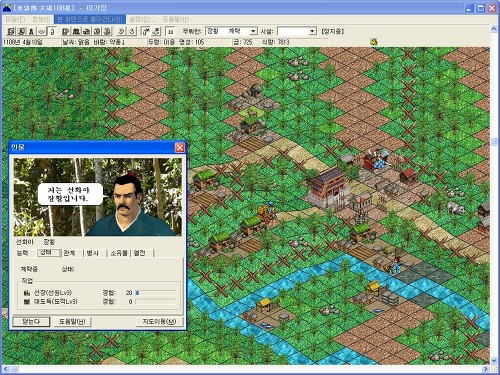Click the [정지중] paused status label

coord(332,31)
